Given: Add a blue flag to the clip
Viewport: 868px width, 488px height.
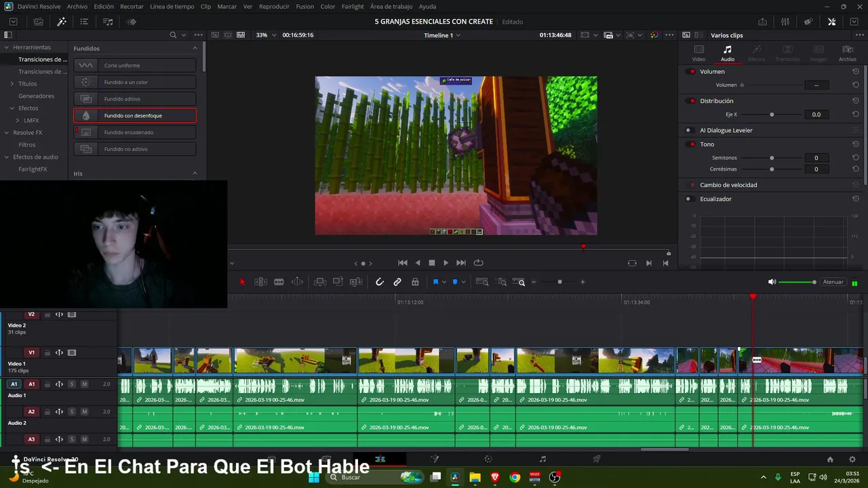Looking at the screenshot, I should click(x=435, y=282).
